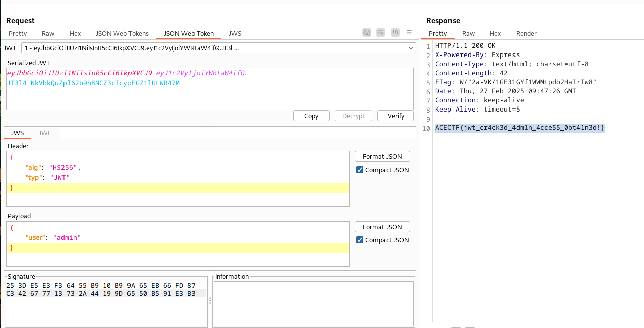Toggle Compact JSON checkbox for Header
The width and height of the screenshot is (644, 328).
pyautogui.click(x=360, y=170)
